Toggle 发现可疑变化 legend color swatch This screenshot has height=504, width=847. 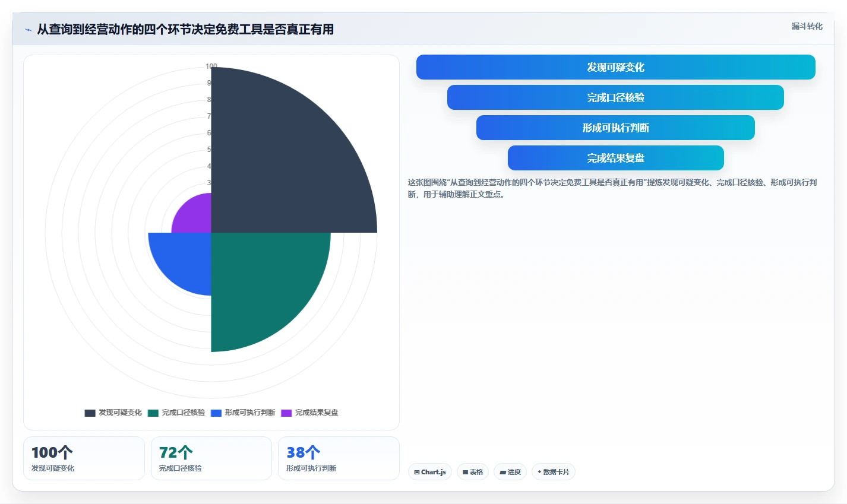pos(90,413)
